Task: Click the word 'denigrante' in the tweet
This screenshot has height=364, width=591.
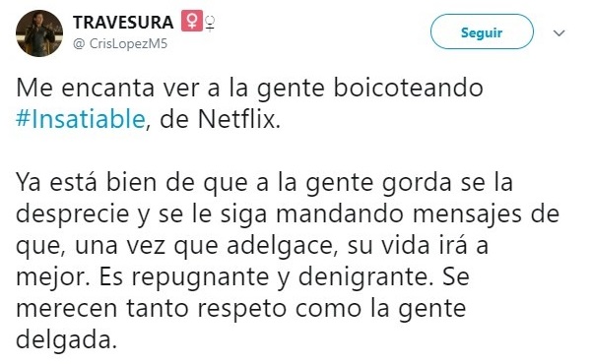Action: coord(365,277)
